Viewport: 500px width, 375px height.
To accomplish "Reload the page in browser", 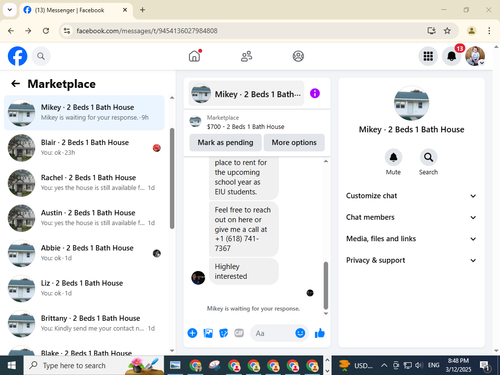I will coord(46,31).
